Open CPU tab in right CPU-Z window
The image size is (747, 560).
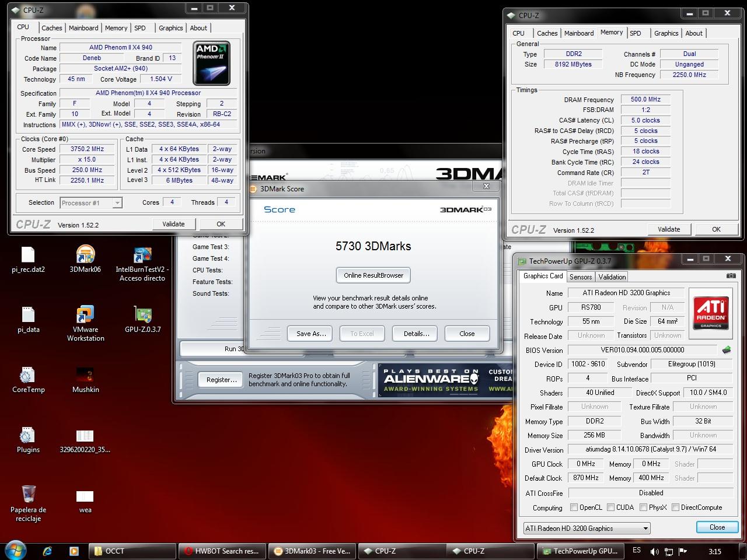tap(519, 33)
